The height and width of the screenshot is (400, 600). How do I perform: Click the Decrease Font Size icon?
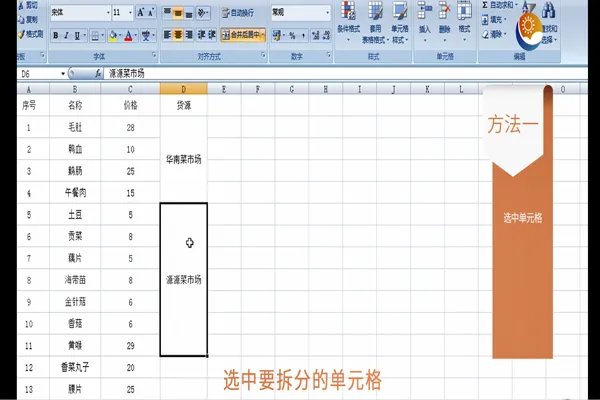point(151,13)
